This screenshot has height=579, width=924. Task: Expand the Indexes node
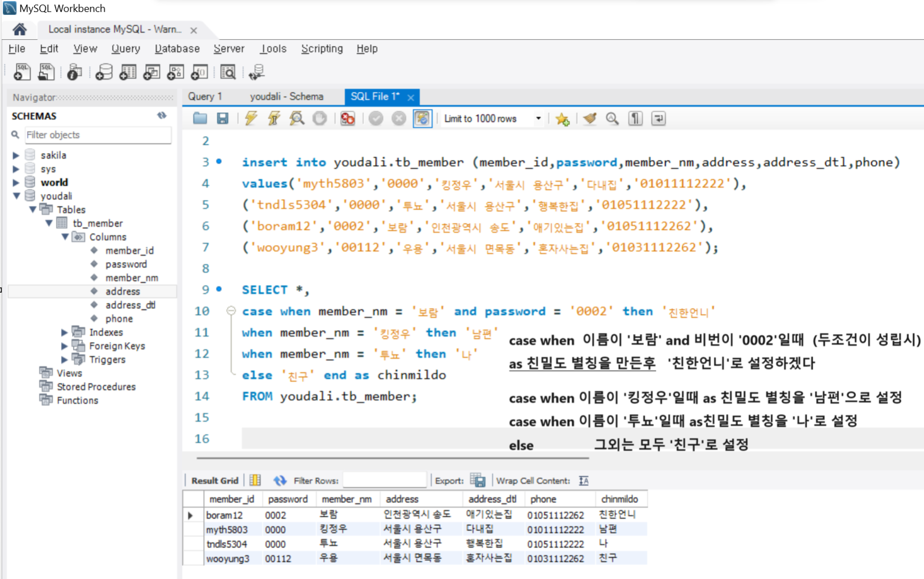coord(65,332)
